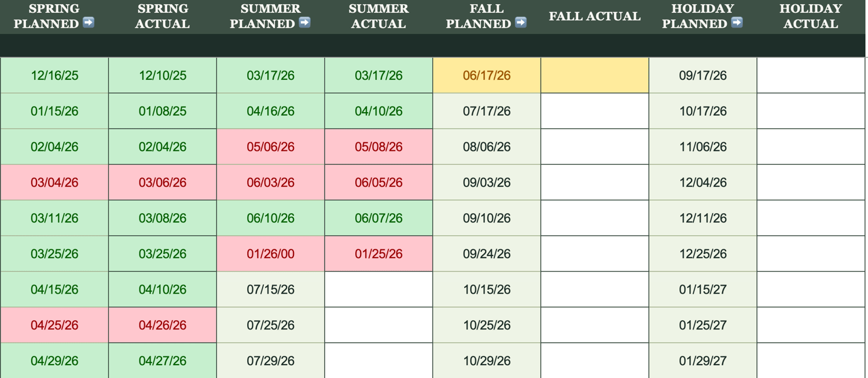Viewport: 868px width, 378px height.
Task: Click the empty Summer Actual cell beside 07/15/26
Action: point(378,290)
